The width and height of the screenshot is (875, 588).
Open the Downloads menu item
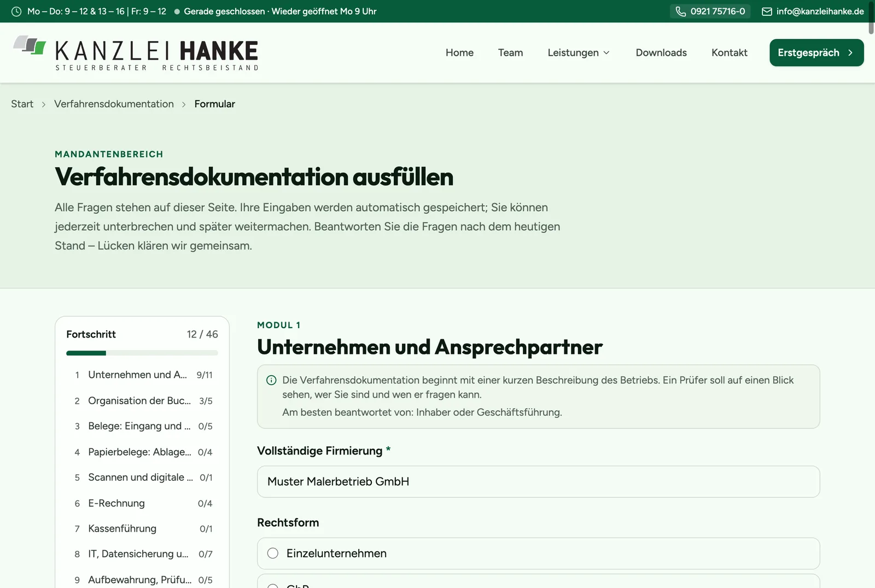click(661, 53)
